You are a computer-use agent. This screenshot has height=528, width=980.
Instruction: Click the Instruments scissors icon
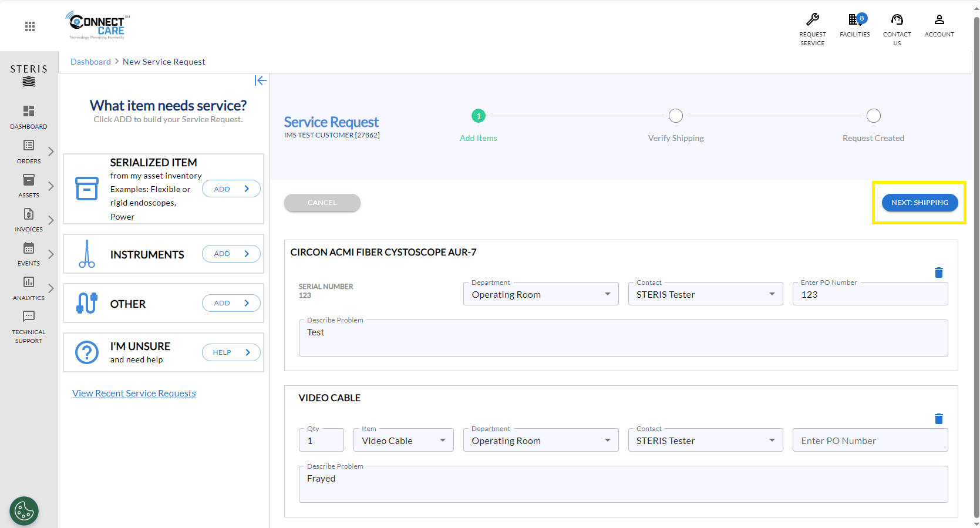tap(87, 254)
